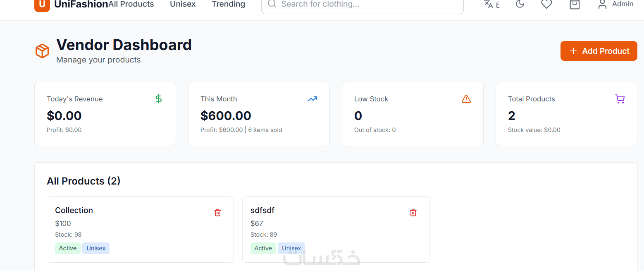Click the This Month trending arrow icon

pyautogui.click(x=312, y=99)
